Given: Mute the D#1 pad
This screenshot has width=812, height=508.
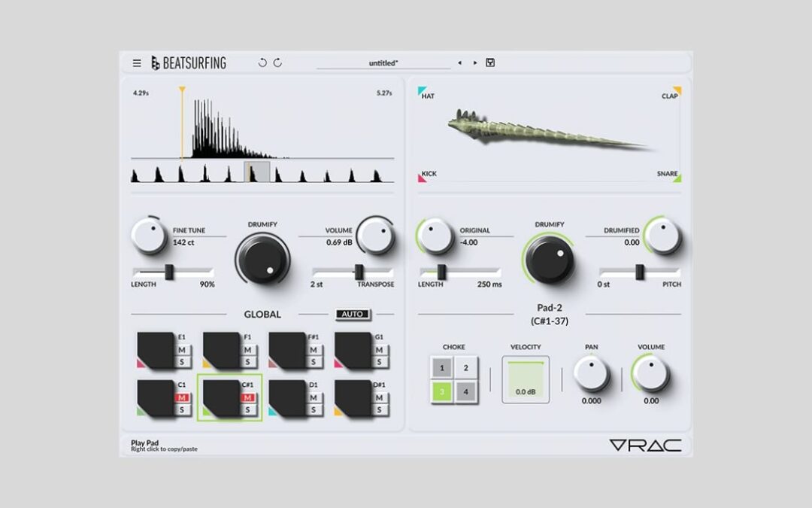Looking at the screenshot, I should (379, 397).
